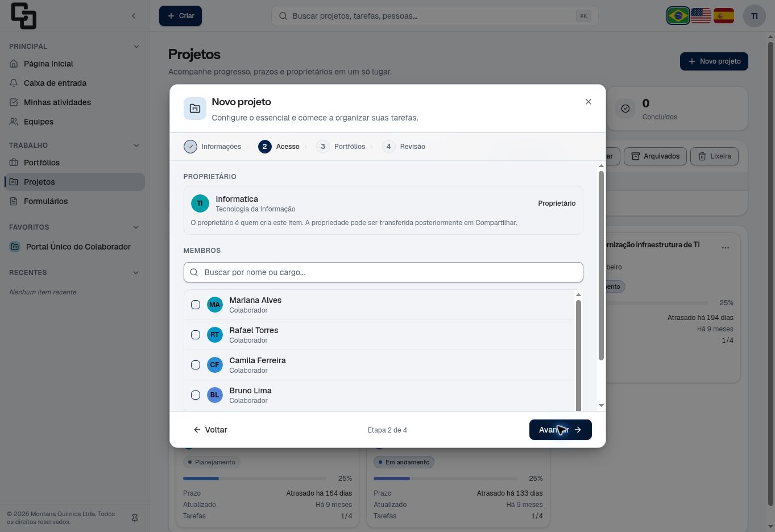Collapse the sidebar with the chevron arrow
The image size is (775, 532).
click(x=134, y=16)
